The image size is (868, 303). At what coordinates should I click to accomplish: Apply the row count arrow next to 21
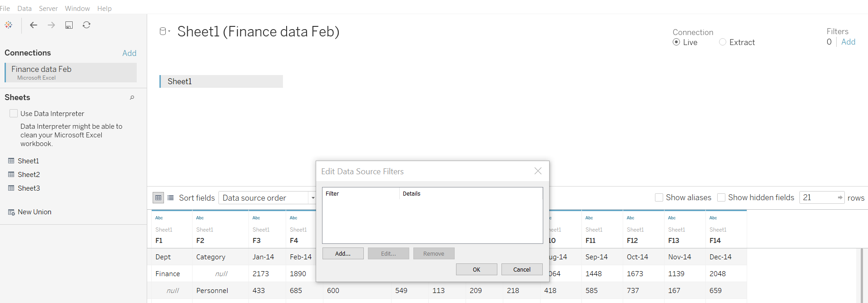point(840,197)
